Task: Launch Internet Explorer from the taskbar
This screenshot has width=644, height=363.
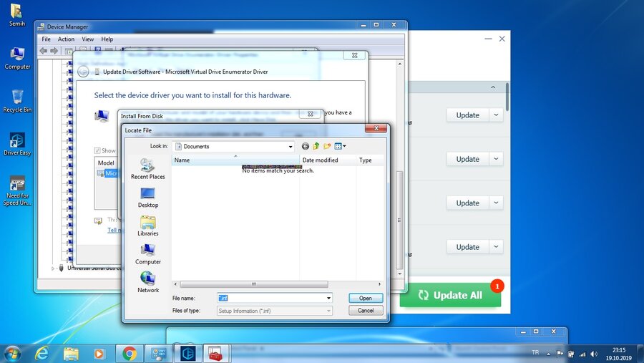Action: click(x=42, y=354)
